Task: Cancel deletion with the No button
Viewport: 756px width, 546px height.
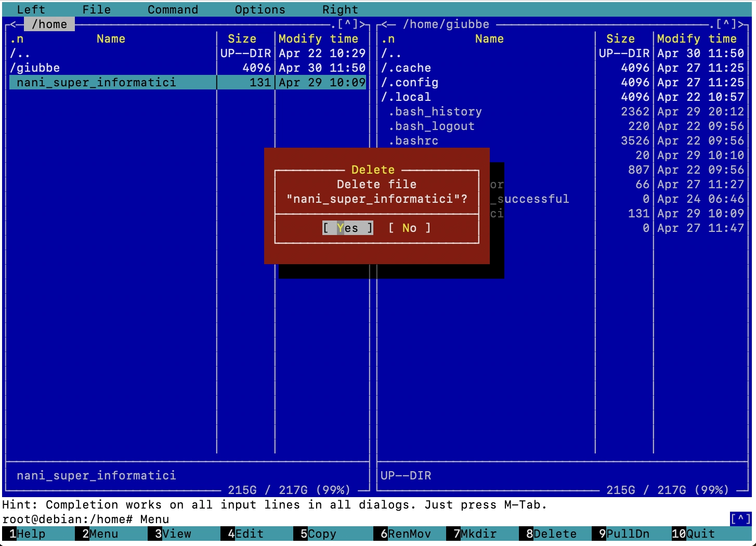Action: pos(409,228)
